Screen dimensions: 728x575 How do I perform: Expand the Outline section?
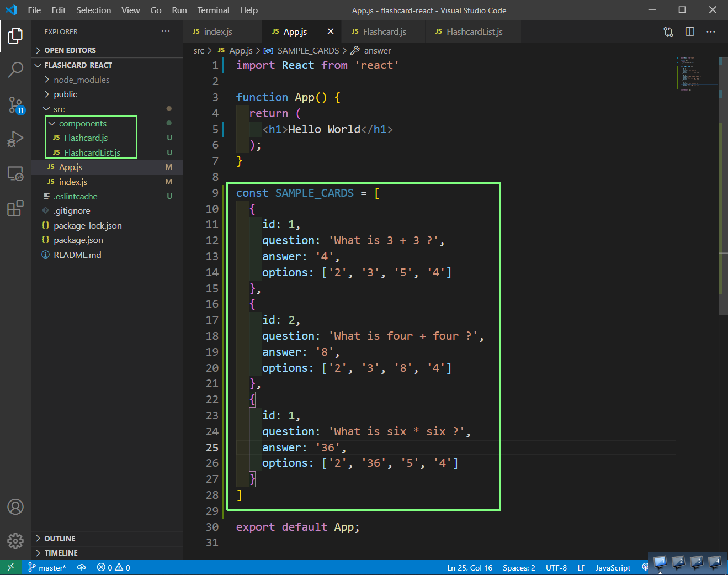coord(107,539)
